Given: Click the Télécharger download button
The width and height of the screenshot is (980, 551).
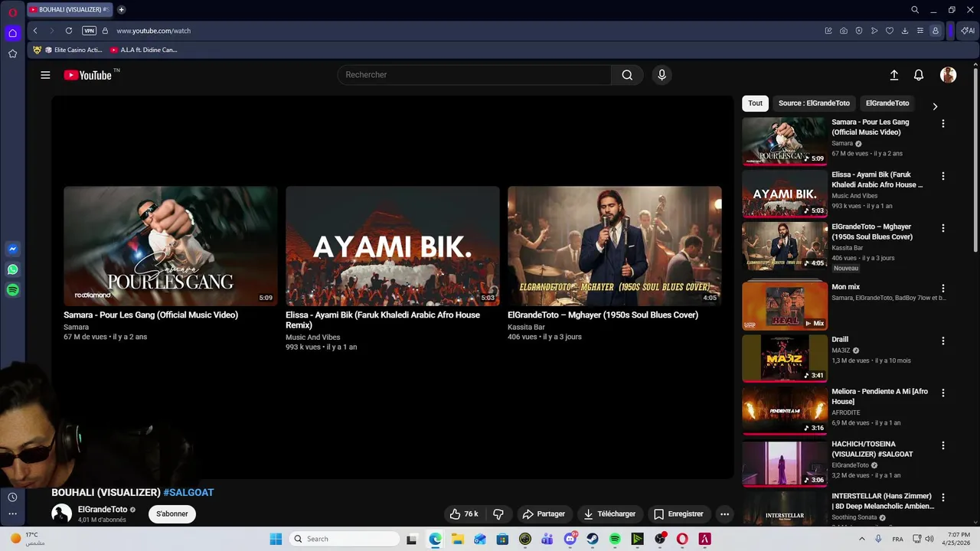Looking at the screenshot, I should [x=609, y=514].
